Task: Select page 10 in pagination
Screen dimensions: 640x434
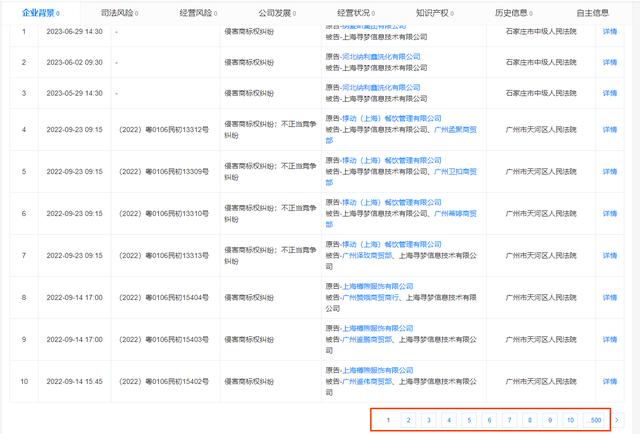Action: (x=569, y=420)
